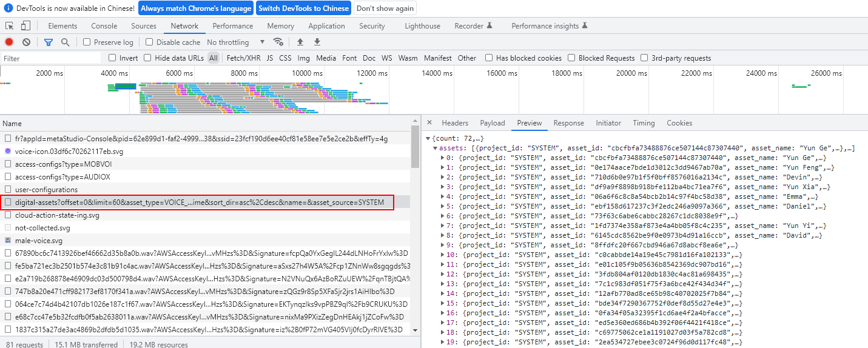
Task: Open the Cookies tab of request
Action: point(679,122)
